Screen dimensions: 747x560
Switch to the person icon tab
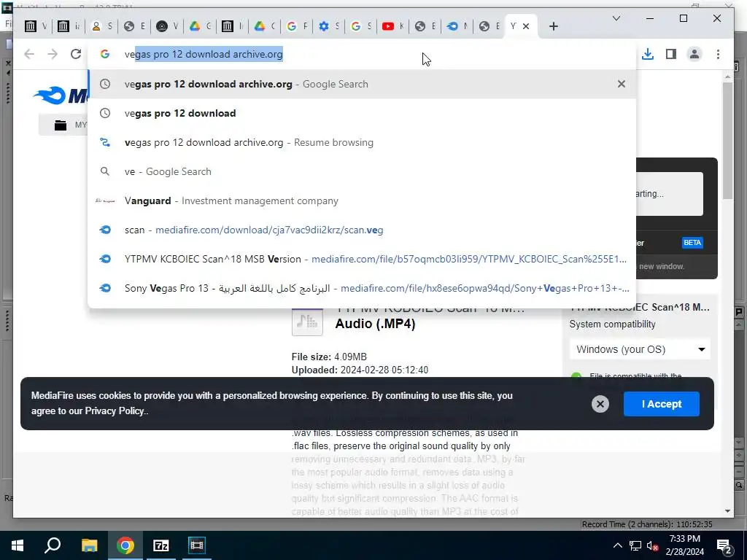(101, 27)
